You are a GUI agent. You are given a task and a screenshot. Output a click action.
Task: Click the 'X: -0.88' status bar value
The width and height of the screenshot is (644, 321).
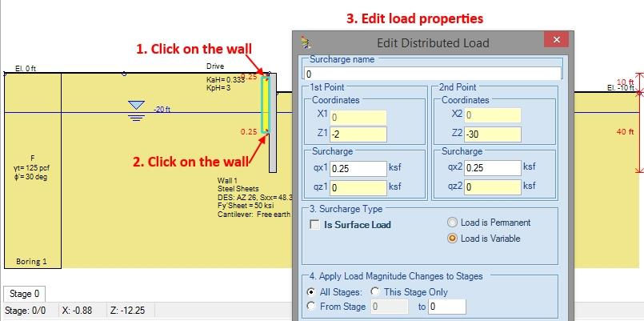[x=77, y=311]
